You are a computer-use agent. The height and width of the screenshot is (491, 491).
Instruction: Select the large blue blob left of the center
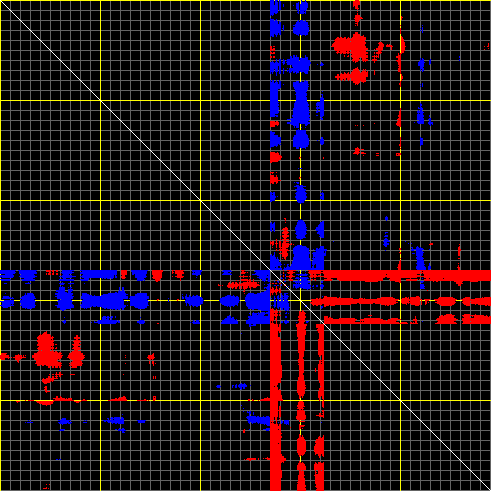tap(257, 300)
